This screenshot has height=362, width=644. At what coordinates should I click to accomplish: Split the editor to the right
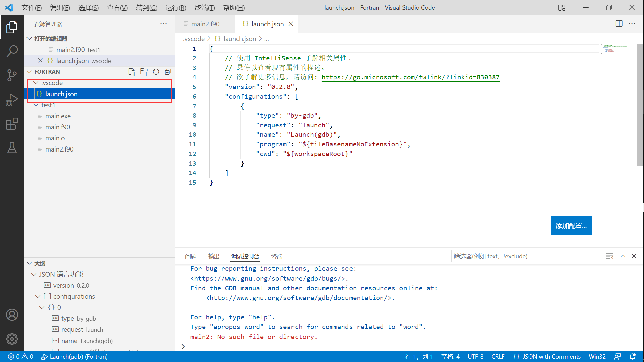(619, 24)
